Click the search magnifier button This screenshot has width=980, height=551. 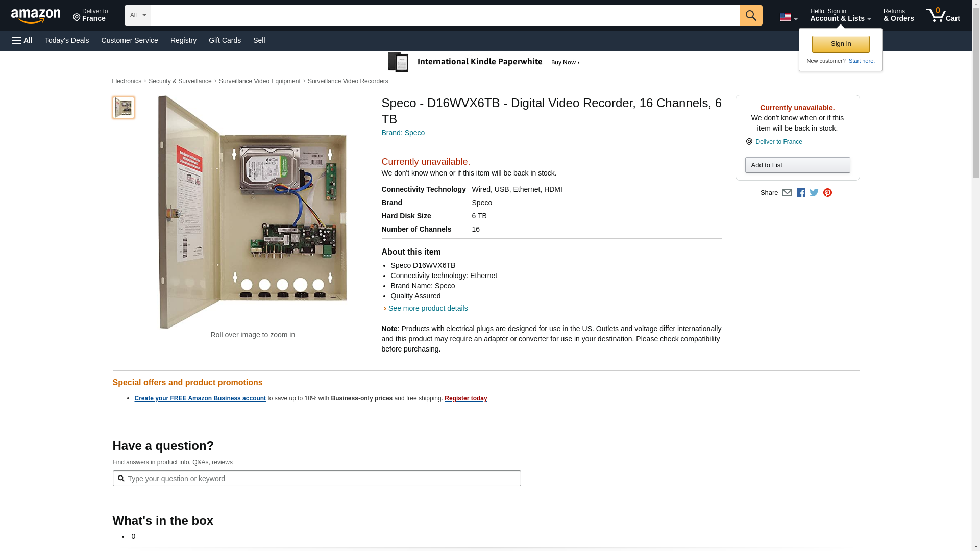pyautogui.click(x=750, y=15)
